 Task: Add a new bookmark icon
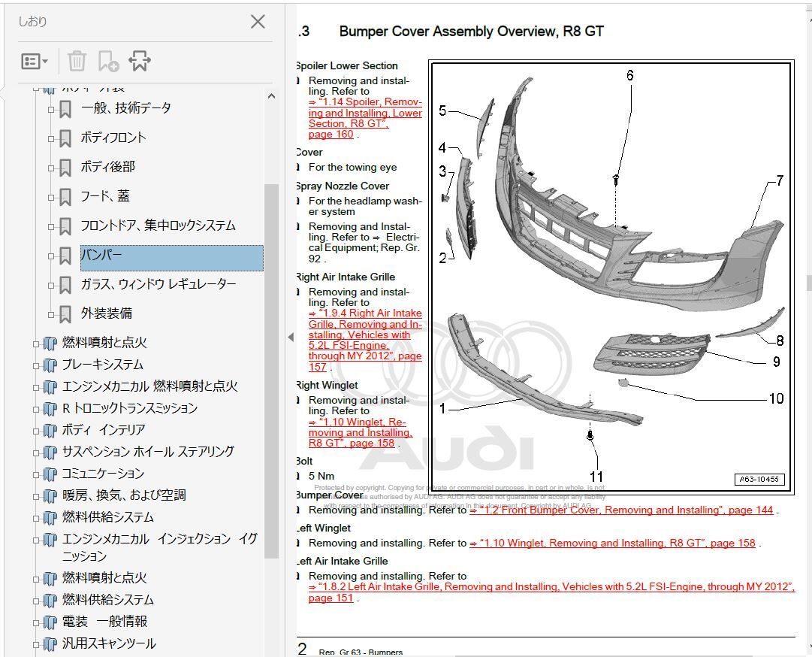pos(108,61)
